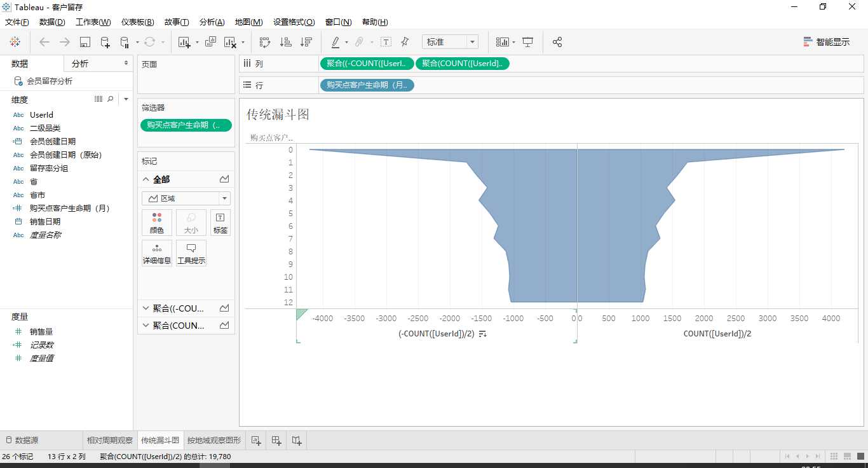Click the highlight pen icon
Screen dimensions: 868x468
click(336, 42)
